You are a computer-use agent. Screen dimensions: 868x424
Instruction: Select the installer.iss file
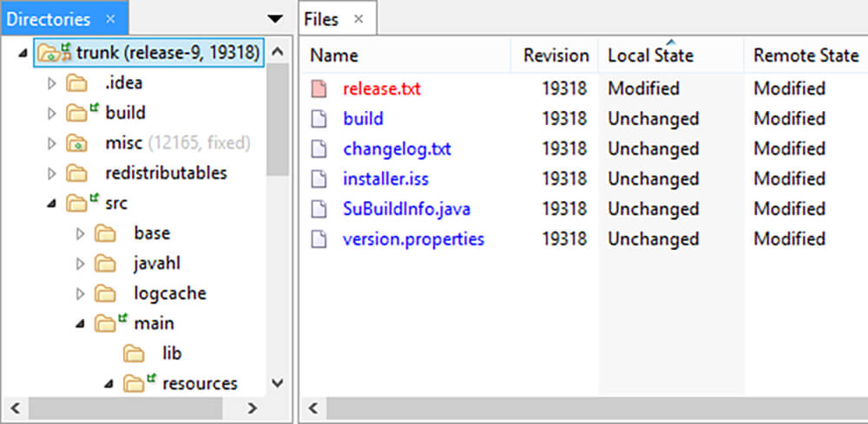coord(385,179)
